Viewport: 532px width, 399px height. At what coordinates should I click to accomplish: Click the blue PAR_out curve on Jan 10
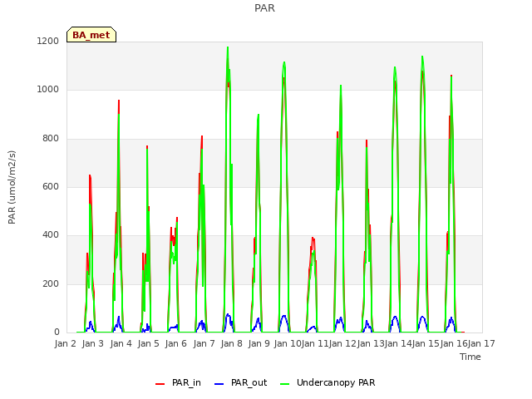pos(284,316)
